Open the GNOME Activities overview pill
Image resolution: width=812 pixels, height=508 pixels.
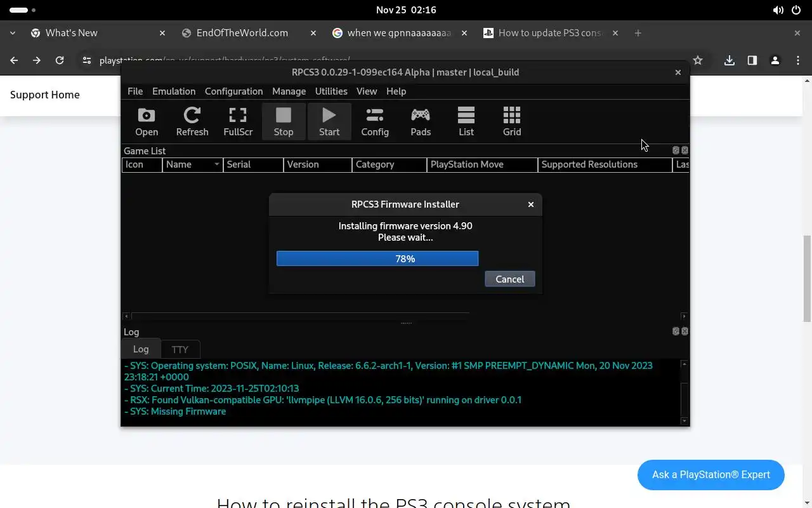point(23,10)
